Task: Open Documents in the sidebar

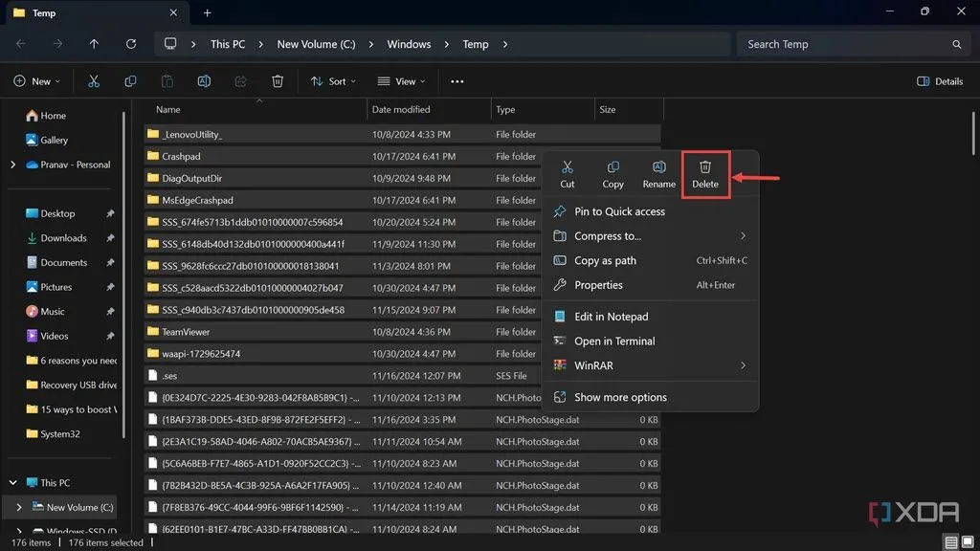Action: (x=56, y=262)
